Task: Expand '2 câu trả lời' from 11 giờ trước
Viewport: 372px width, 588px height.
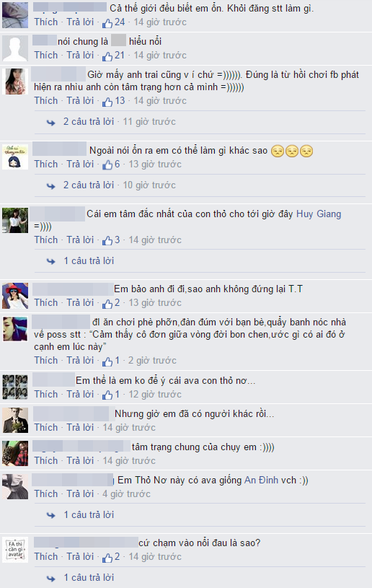Action: pyautogui.click(x=89, y=121)
